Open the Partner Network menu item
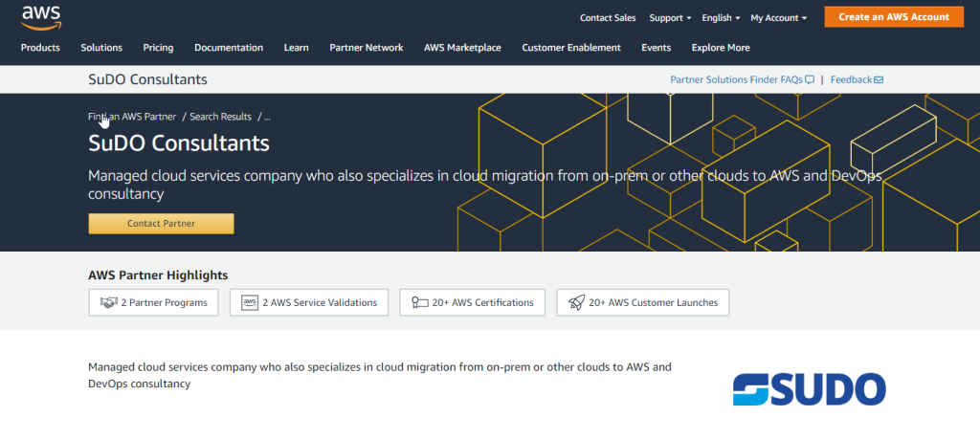 tap(367, 48)
